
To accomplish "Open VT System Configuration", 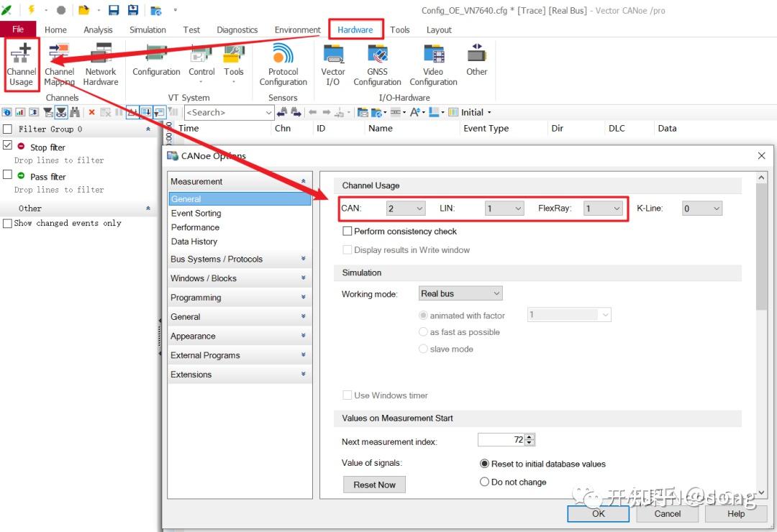I will 156,60.
